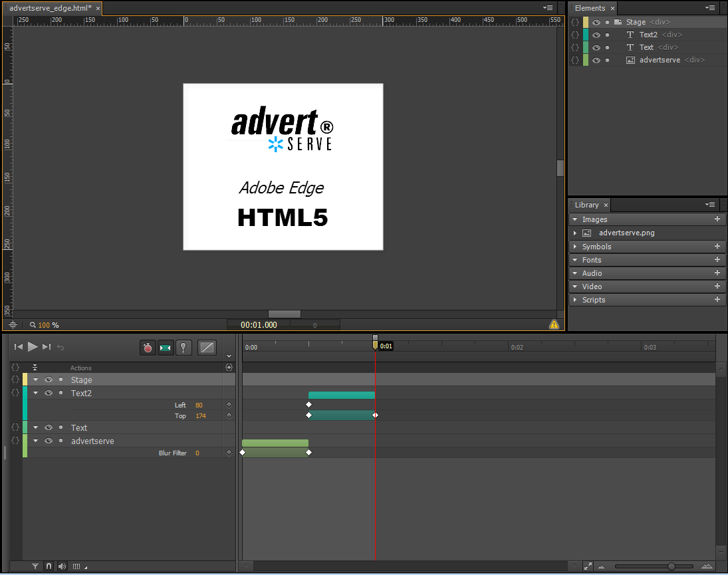Image resolution: width=728 pixels, height=575 pixels.
Task: Select Text2 div in Elements panel
Action: (x=648, y=35)
